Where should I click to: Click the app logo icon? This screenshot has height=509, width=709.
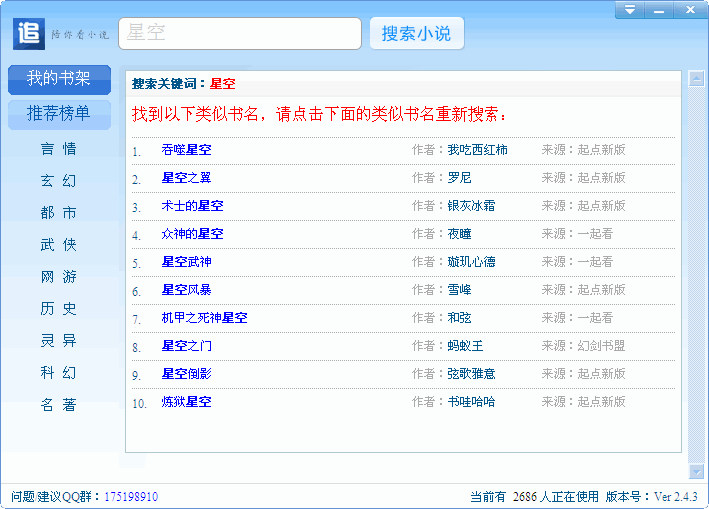click(x=29, y=33)
